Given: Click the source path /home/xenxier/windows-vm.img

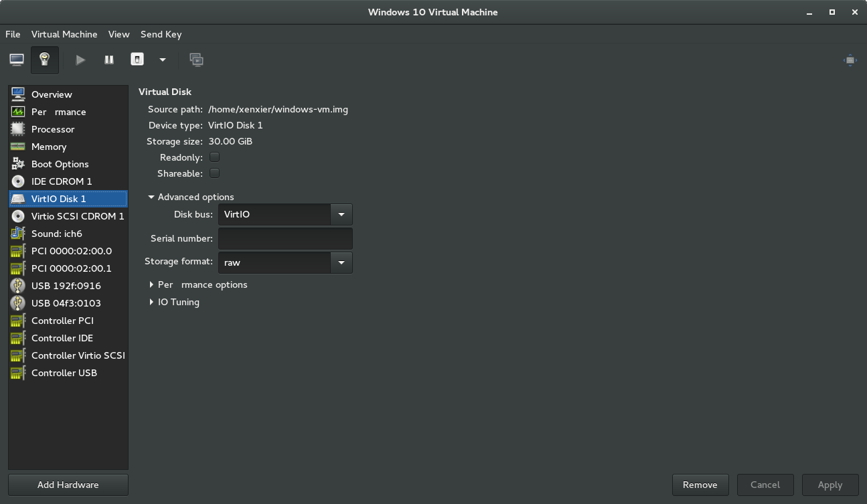Looking at the screenshot, I should pyautogui.click(x=278, y=109).
